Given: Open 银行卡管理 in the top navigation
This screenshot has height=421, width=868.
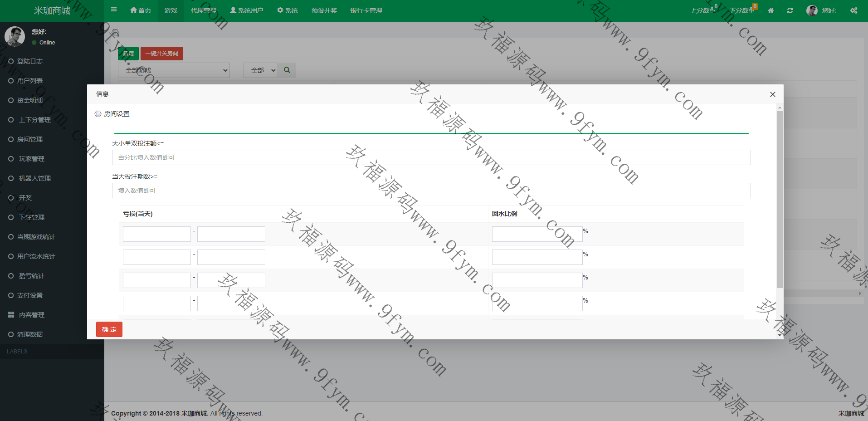Looking at the screenshot, I should coord(366,10).
